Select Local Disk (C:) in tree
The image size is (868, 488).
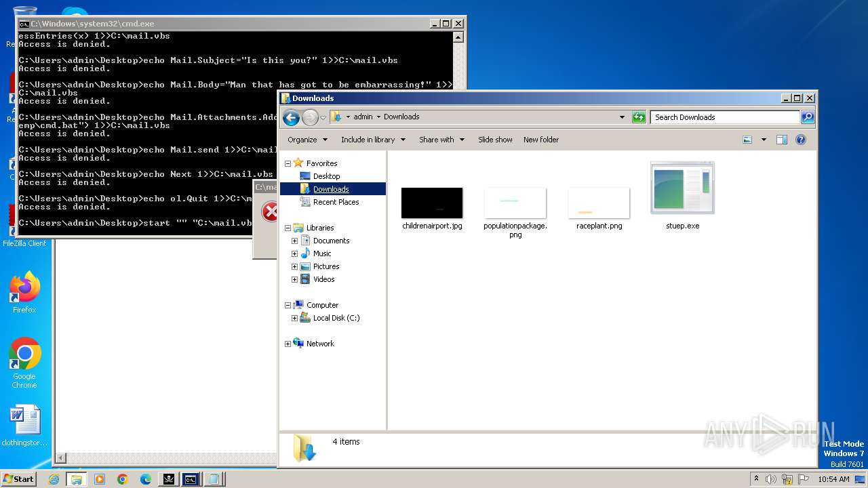pyautogui.click(x=336, y=318)
